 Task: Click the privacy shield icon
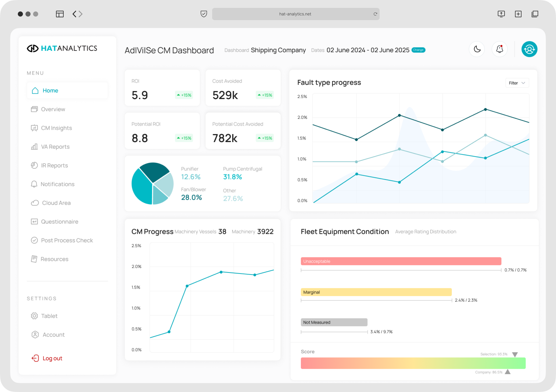point(204,14)
